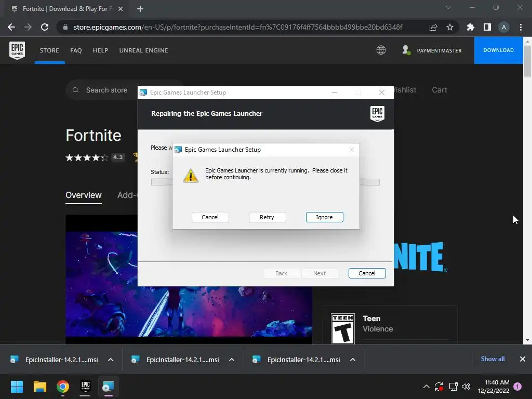Open the language globe selector

[x=381, y=50]
